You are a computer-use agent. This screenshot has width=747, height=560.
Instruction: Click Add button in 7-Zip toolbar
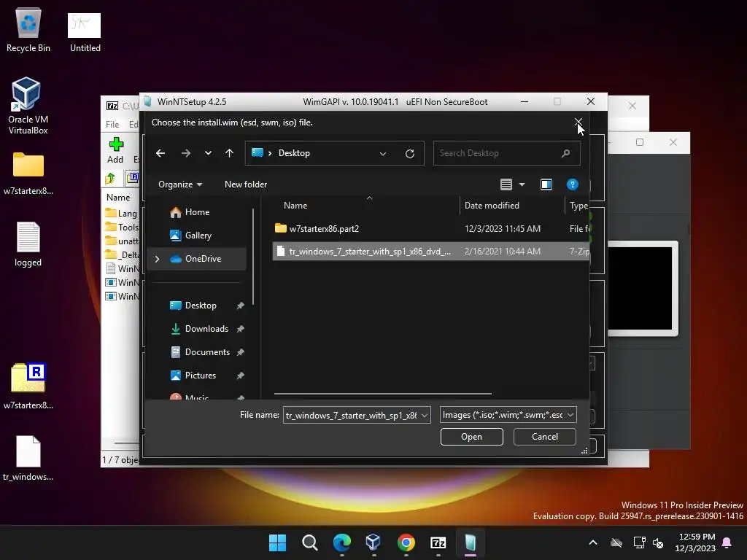click(x=115, y=150)
